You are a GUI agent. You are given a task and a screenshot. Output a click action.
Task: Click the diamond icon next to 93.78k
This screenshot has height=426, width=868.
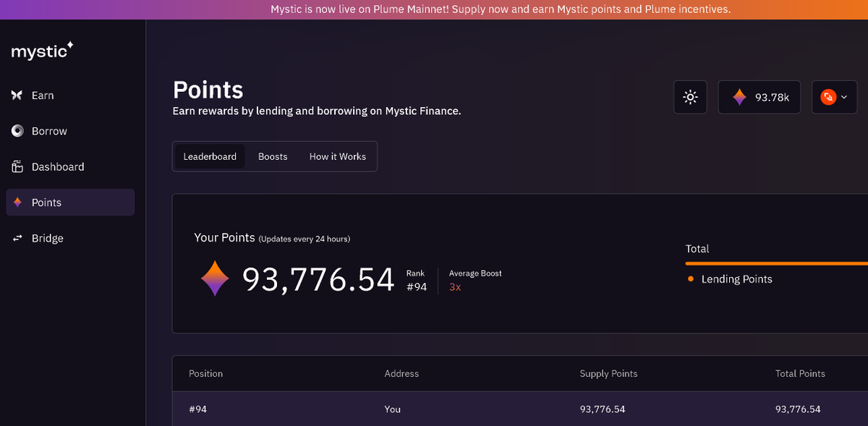[x=739, y=97]
